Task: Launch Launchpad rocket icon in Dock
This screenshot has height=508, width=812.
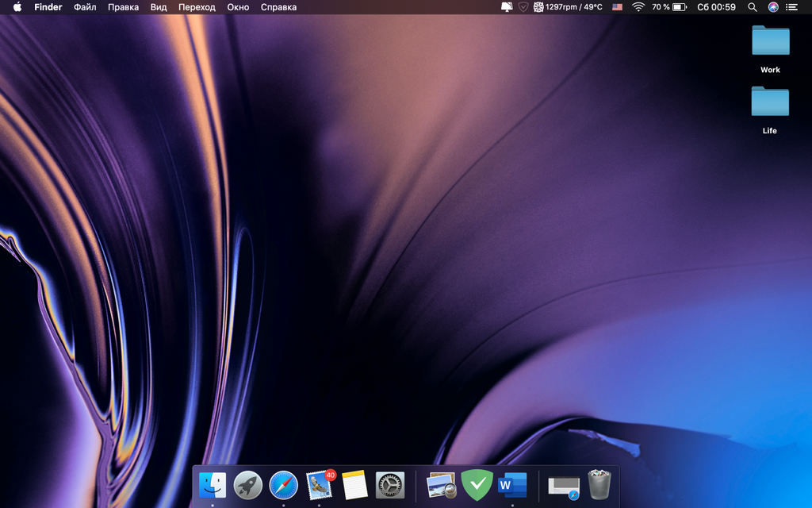Action: point(248,485)
